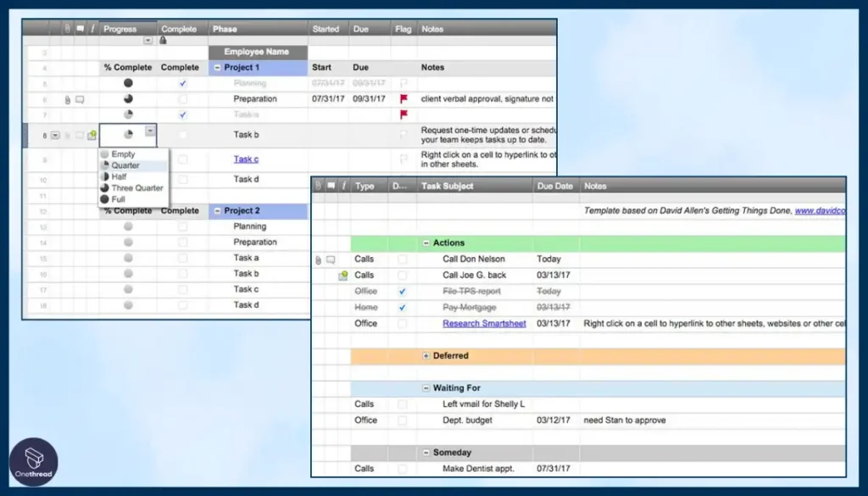This screenshot has height=496, width=868.
Task: Click the empty progress ball on Project 2's Task d row
Action: (x=128, y=305)
